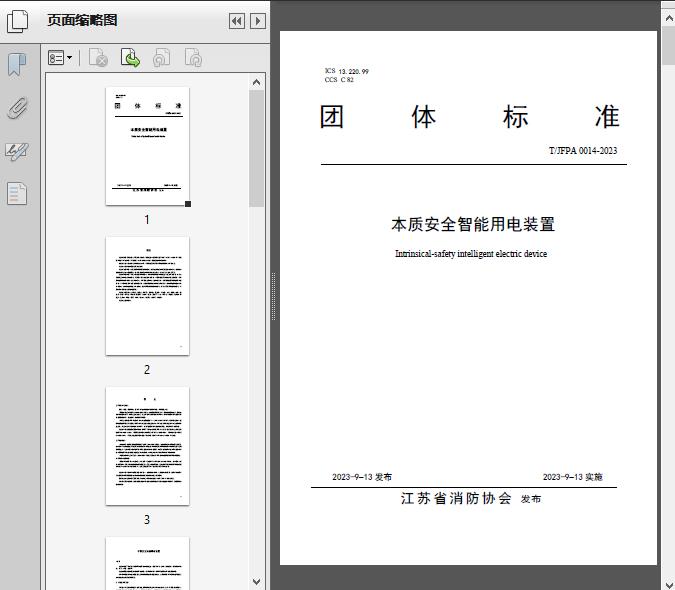Click the document vertical scrollbar thumb
675x590 pixels.
click(669, 46)
